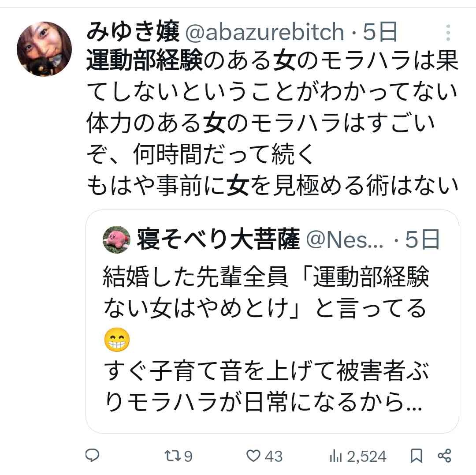
Task: Click the view count 2,524
Action: (367, 456)
